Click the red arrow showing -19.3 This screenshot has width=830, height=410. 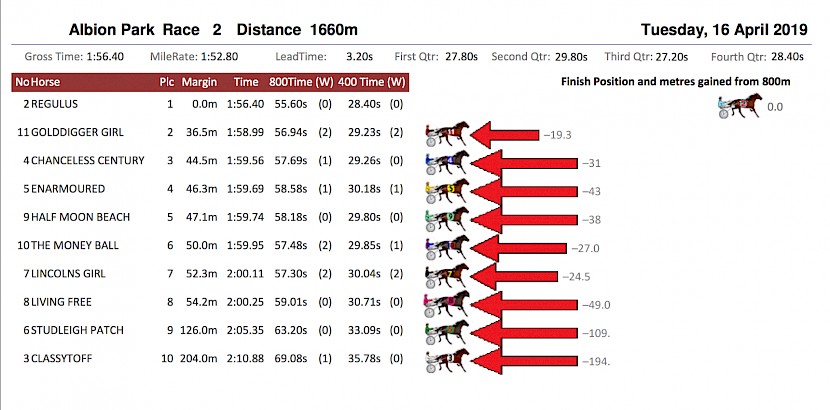[x=504, y=134]
